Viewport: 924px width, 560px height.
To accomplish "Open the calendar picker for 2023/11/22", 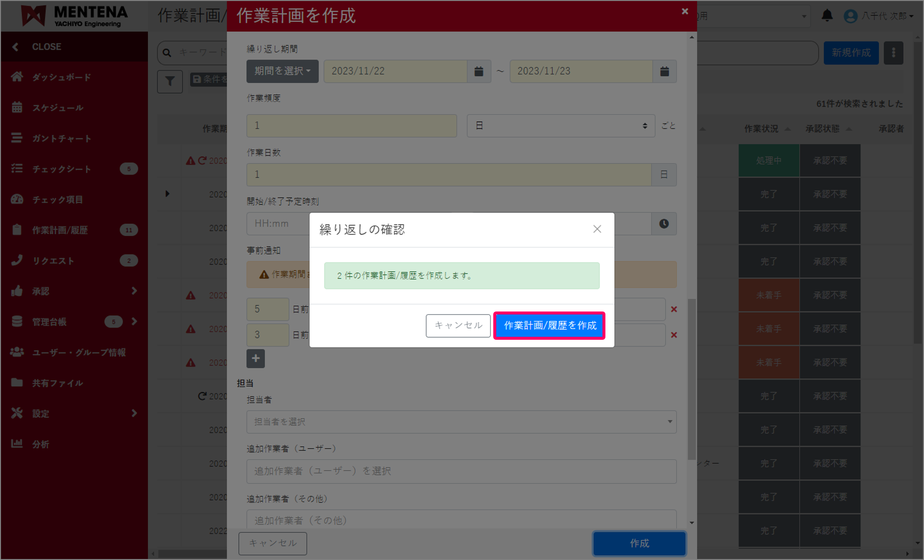I will (478, 71).
